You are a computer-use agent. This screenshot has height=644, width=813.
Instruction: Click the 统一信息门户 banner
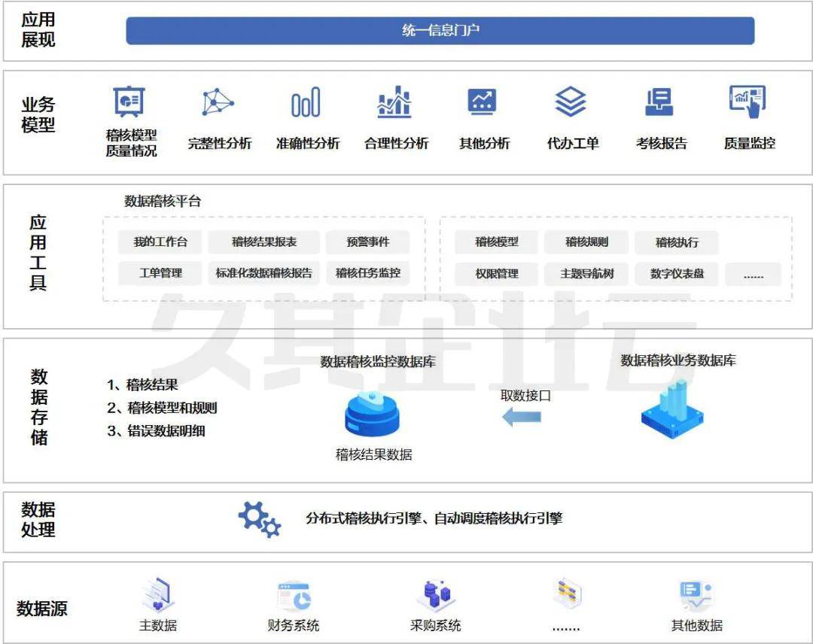(440, 31)
